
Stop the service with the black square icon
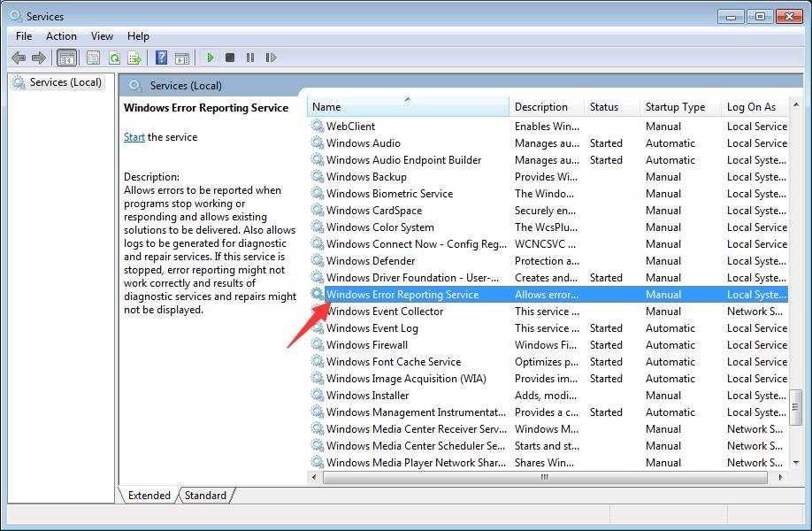pyautogui.click(x=231, y=58)
